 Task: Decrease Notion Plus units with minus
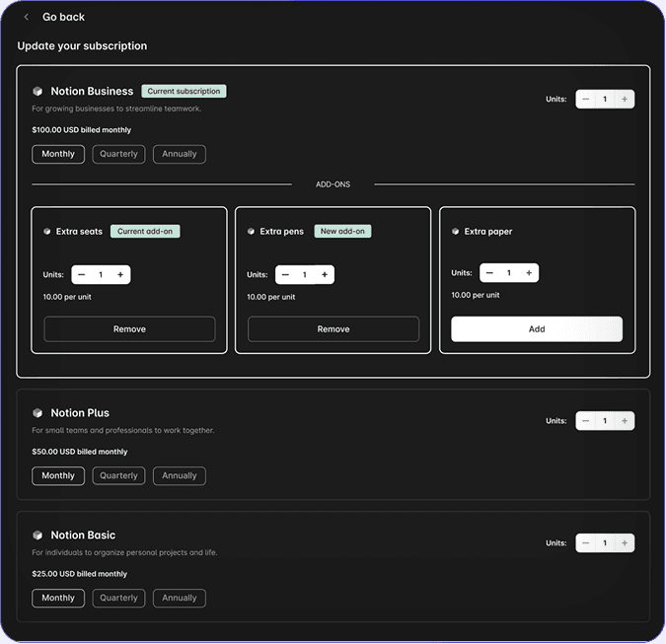click(x=586, y=421)
